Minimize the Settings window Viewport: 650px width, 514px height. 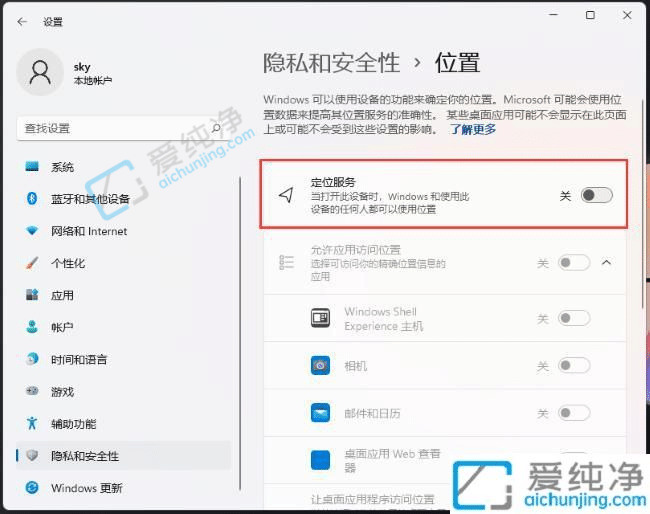pos(553,15)
